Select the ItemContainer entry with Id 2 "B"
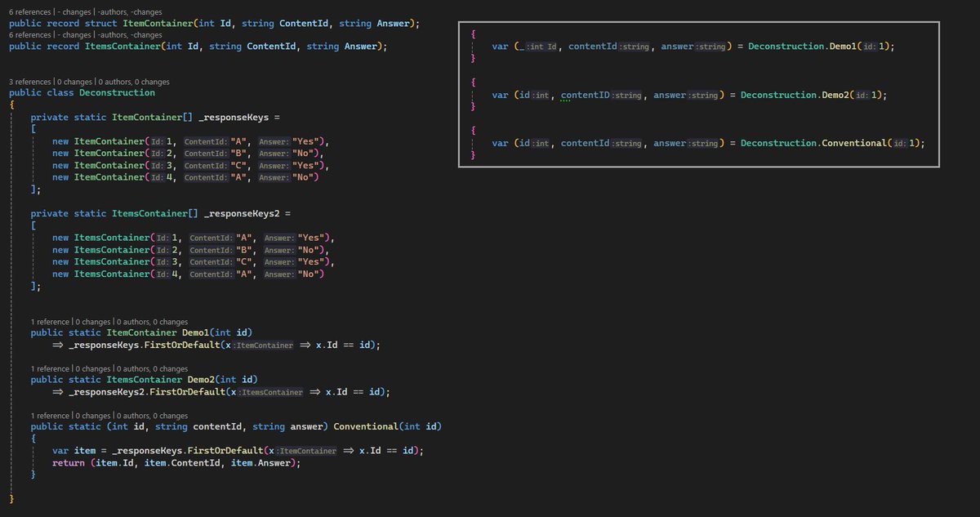Screen dimensions: 980x517 tap(188, 154)
